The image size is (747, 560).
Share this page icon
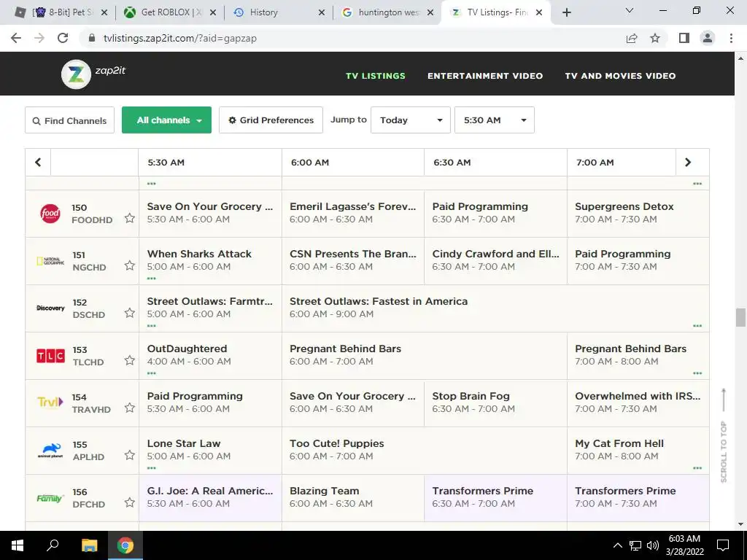(632, 38)
